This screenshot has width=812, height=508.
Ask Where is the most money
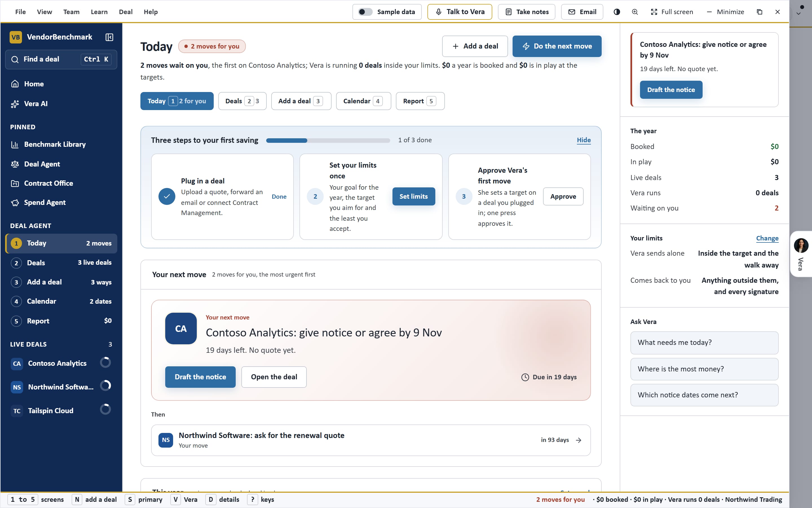pos(704,369)
